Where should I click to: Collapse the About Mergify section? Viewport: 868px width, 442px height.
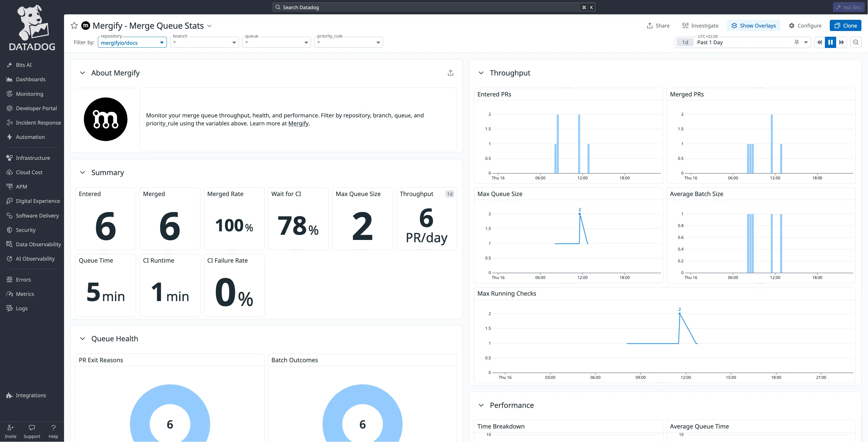pos(83,73)
